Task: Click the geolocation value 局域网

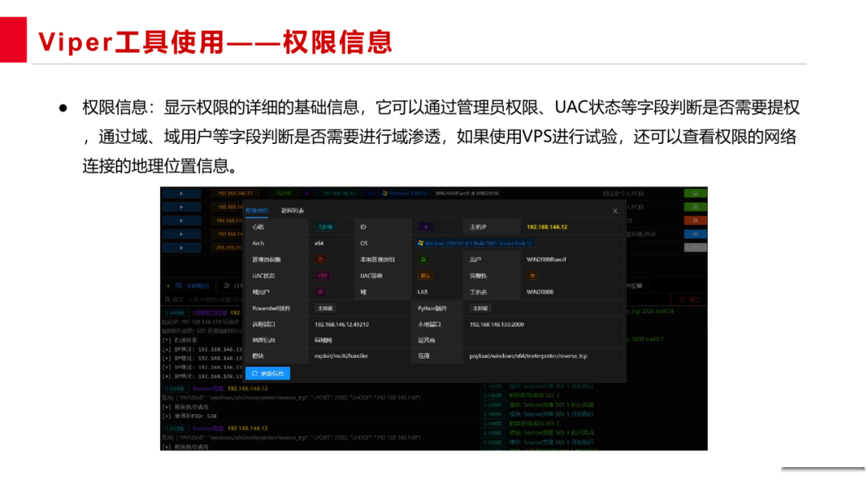Action: (323, 340)
